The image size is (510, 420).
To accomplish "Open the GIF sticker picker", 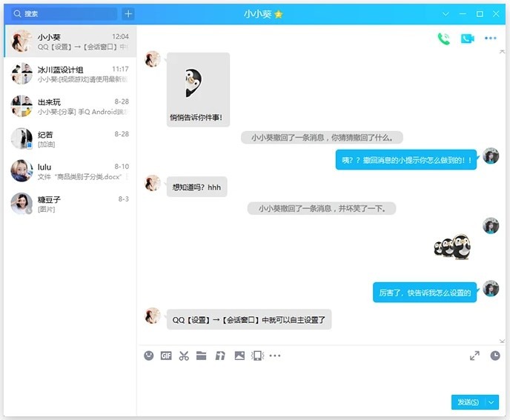I will click(x=166, y=356).
